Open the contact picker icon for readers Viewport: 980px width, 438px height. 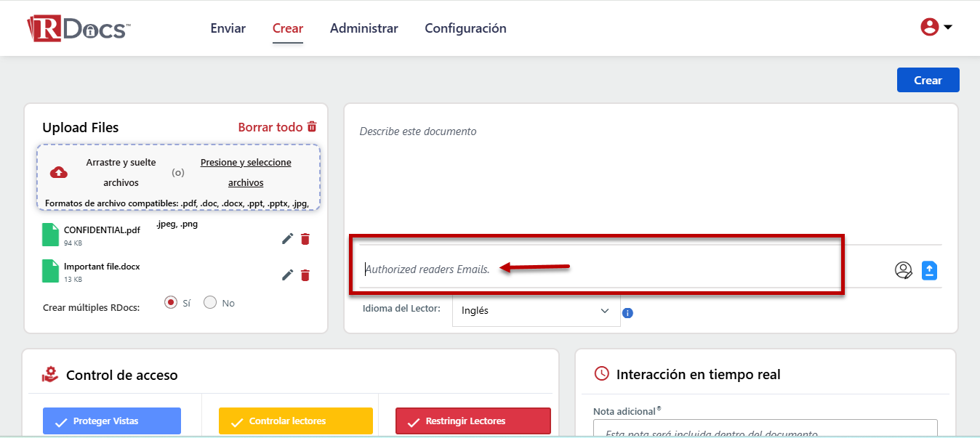(x=903, y=270)
